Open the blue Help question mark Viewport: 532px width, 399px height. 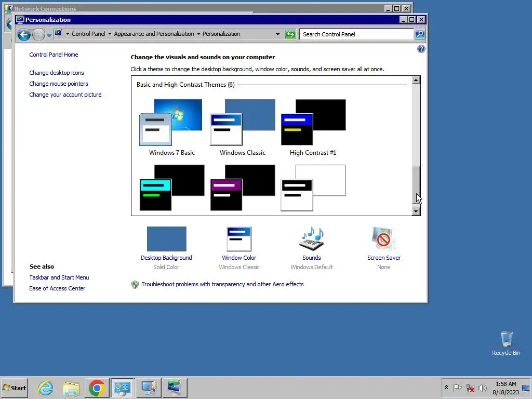[x=421, y=49]
